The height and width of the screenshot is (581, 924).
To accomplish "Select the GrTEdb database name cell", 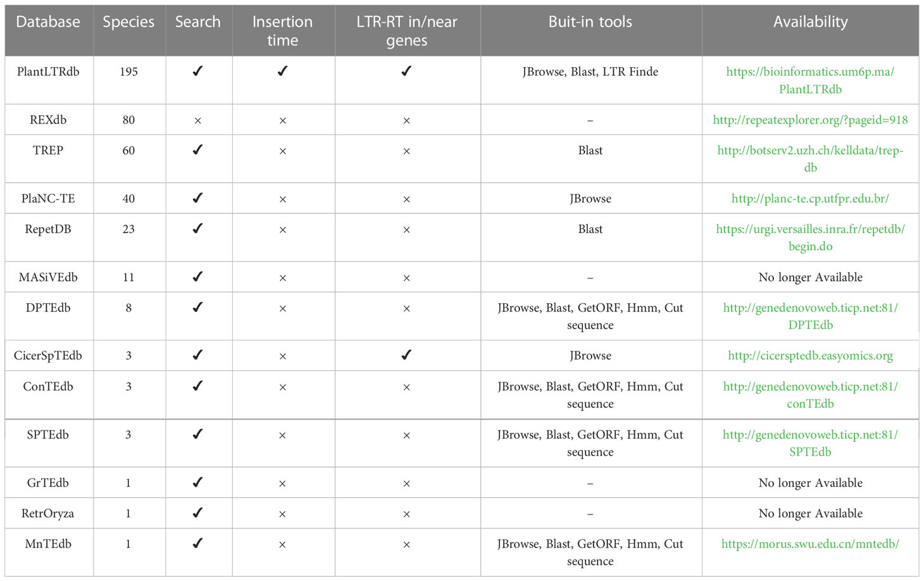I will 48,482.
